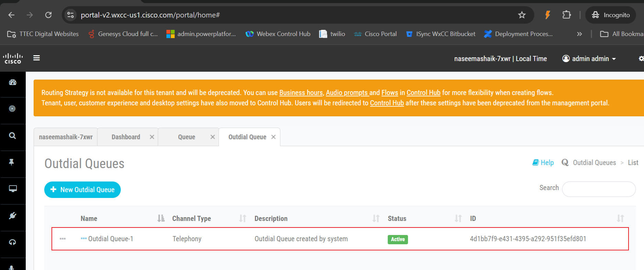Click 'naseemashaik-7xwr | Local Time' header text
Viewport: 644px width, 270px height.
point(500,59)
